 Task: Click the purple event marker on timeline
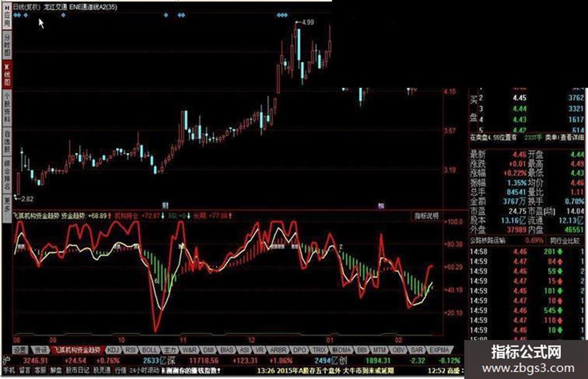tap(381, 205)
